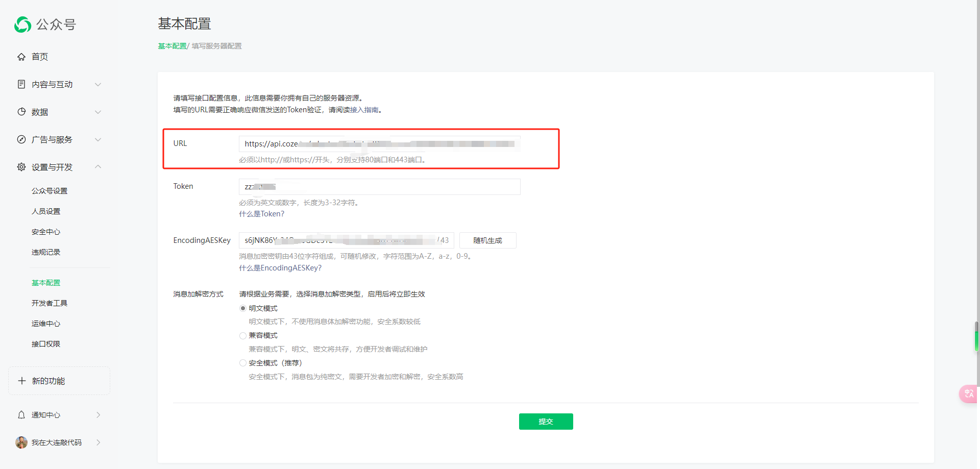Click the pink translate floating icon
The height and width of the screenshot is (469, 980).
[x=969, y=393]
